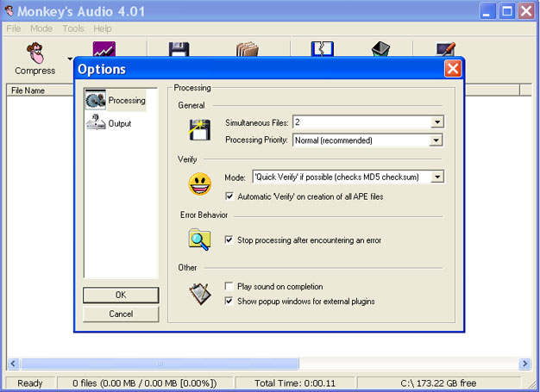Click the General section floppy icon
This screenshot has height=392, width=540.
200,129
